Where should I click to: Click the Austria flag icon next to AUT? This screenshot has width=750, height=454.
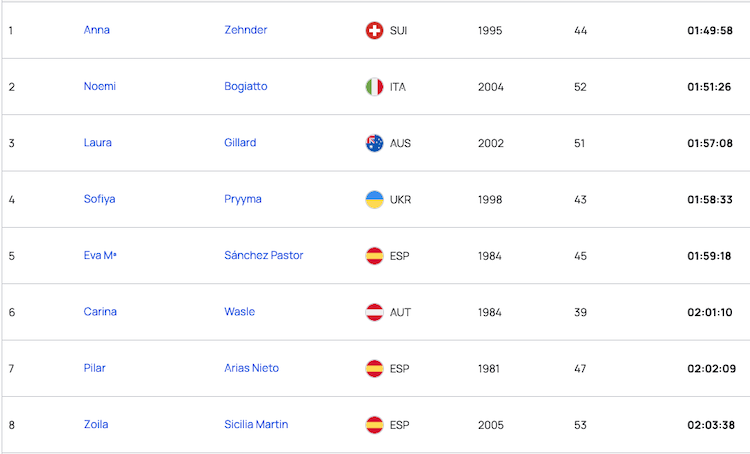click(x=375, y=312)
